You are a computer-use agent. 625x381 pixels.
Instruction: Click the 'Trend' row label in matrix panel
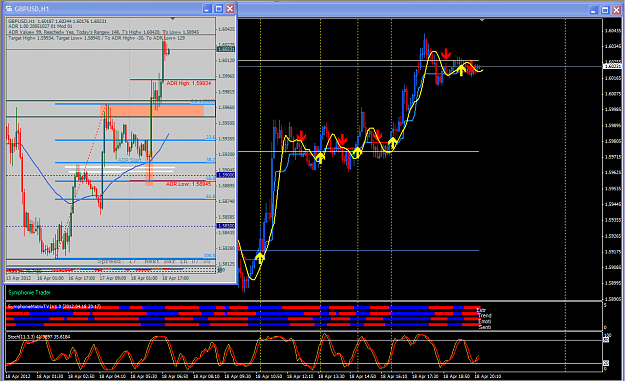click(485, 316)
